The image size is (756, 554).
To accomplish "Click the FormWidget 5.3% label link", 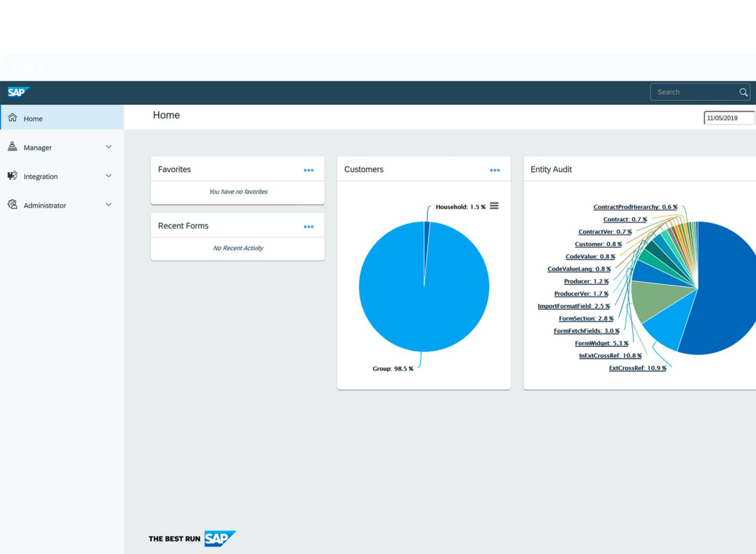I will point(601,343).
